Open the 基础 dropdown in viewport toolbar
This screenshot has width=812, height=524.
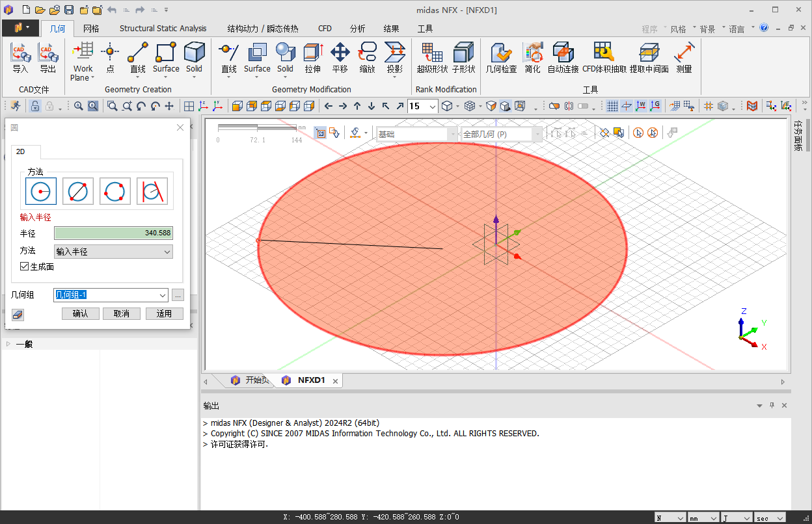click(416, 134)
